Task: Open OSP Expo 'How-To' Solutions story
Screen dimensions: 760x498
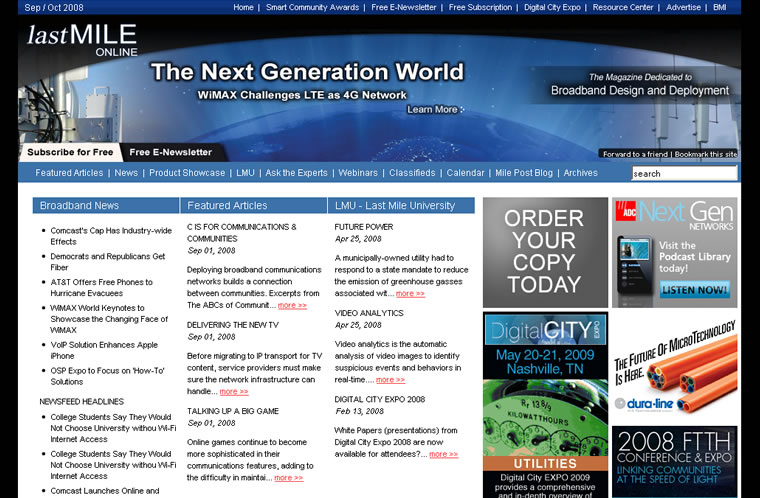Action: 107,376
